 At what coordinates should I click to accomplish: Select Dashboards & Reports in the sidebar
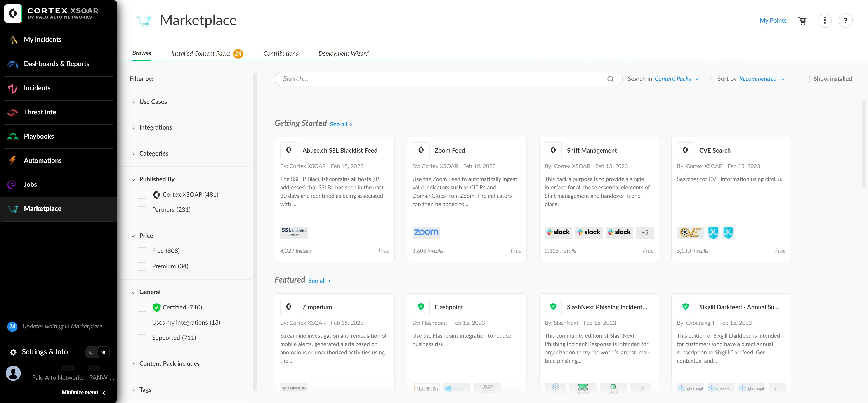(x=56, y=64)
